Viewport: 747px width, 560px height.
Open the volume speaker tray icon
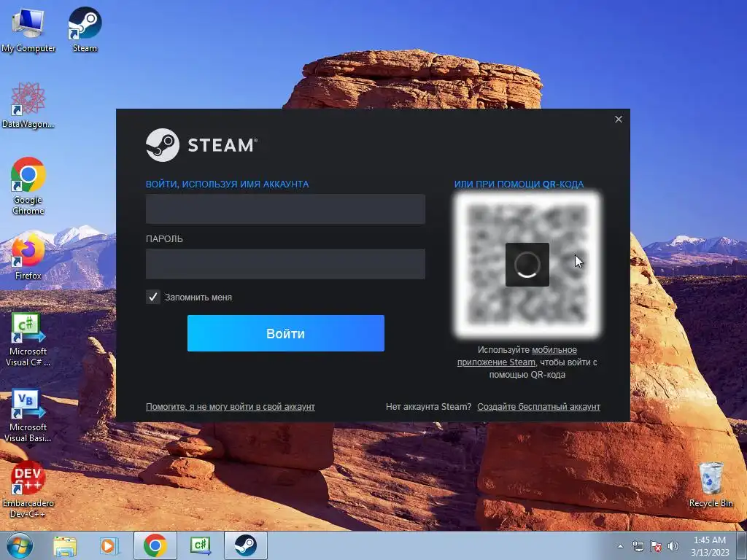click(x=673, y=546)
